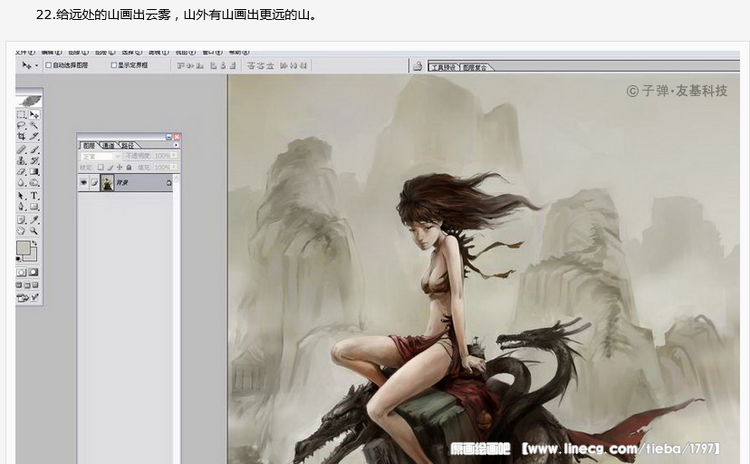Select the Crop tool
The width and height of the screenshot is (750, 464).
point(21,136)
